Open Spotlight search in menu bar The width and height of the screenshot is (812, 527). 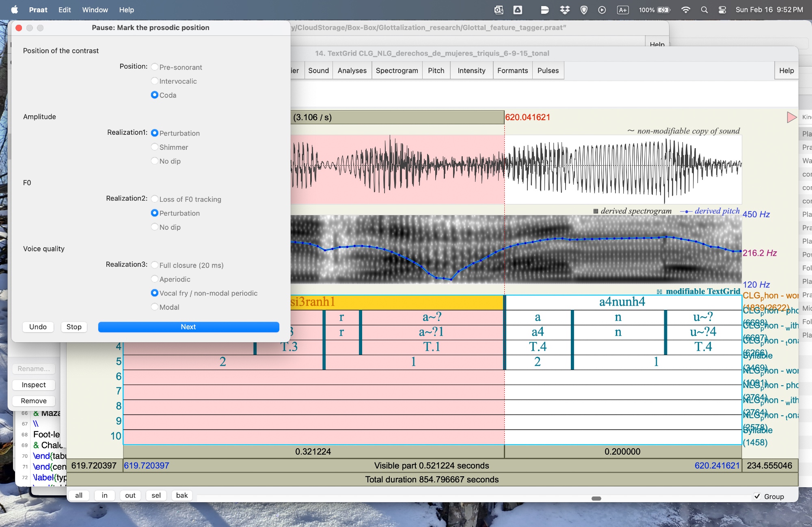[x=704, y=10]
